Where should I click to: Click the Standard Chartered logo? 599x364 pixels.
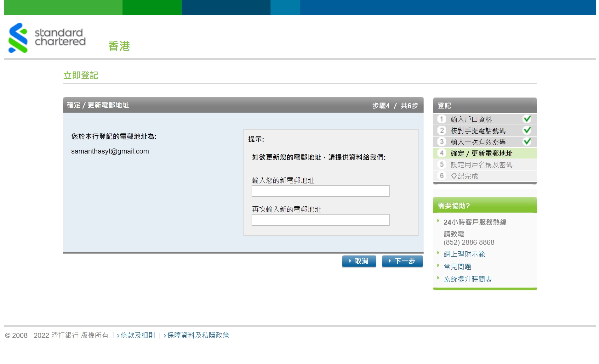[47, 37]
